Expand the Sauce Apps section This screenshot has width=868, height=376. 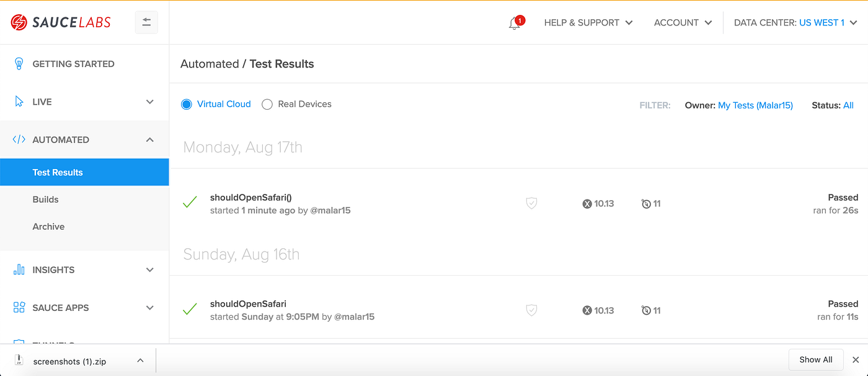click(149, 307)
